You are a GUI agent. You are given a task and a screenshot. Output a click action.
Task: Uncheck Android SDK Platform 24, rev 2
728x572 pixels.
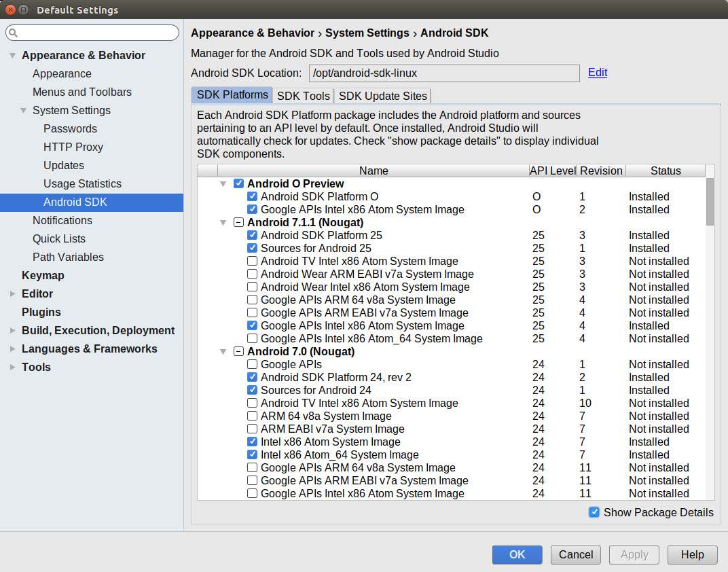tap(252, 377)
